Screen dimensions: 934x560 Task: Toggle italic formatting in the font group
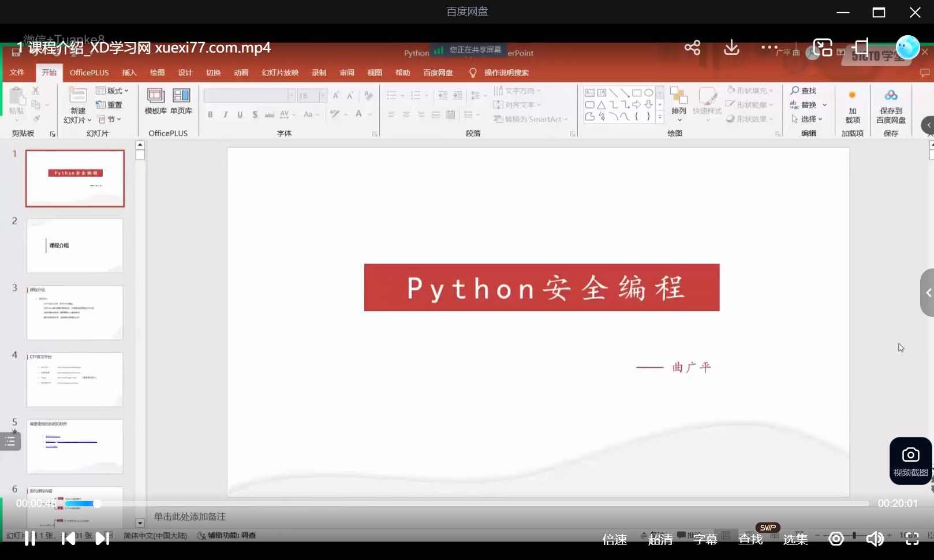click(225, 114)
